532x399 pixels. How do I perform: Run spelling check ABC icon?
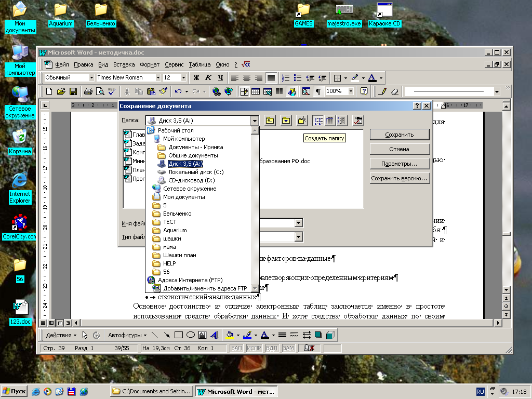click(x=112, y=91)
